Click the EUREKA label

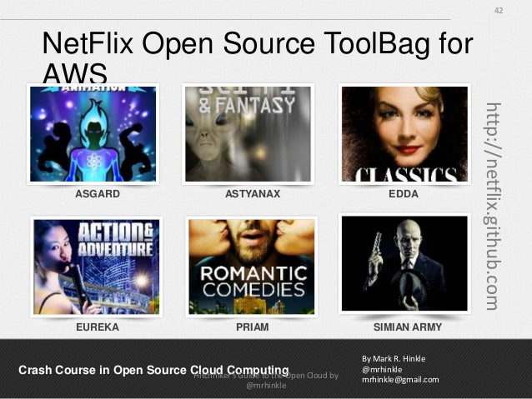(x=98, y=327)
